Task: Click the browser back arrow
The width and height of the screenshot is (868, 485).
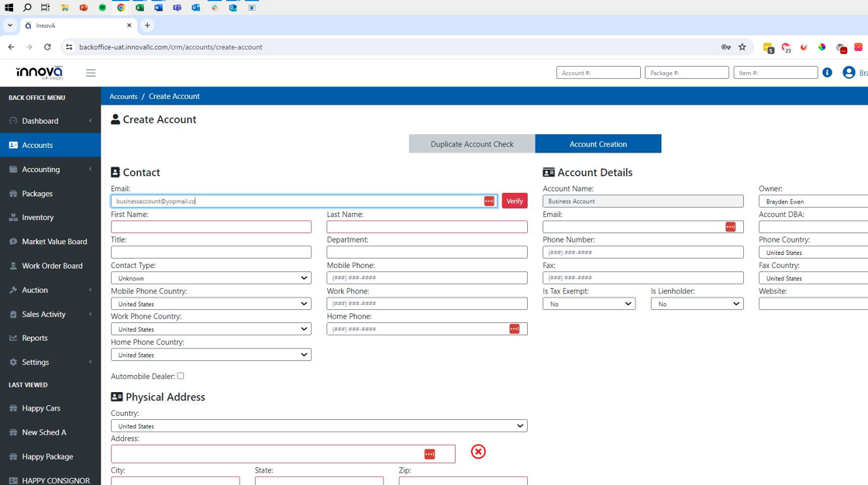Action: click(11, 47)
